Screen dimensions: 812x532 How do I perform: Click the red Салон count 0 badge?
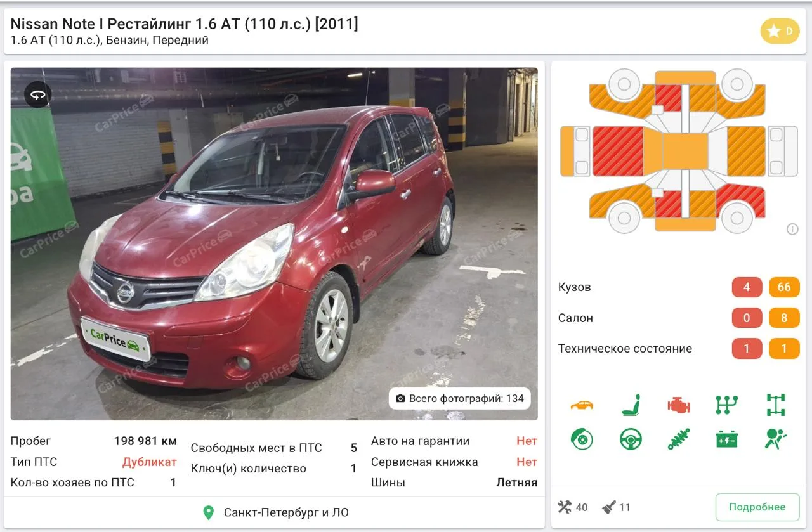[x=747, y=318]
